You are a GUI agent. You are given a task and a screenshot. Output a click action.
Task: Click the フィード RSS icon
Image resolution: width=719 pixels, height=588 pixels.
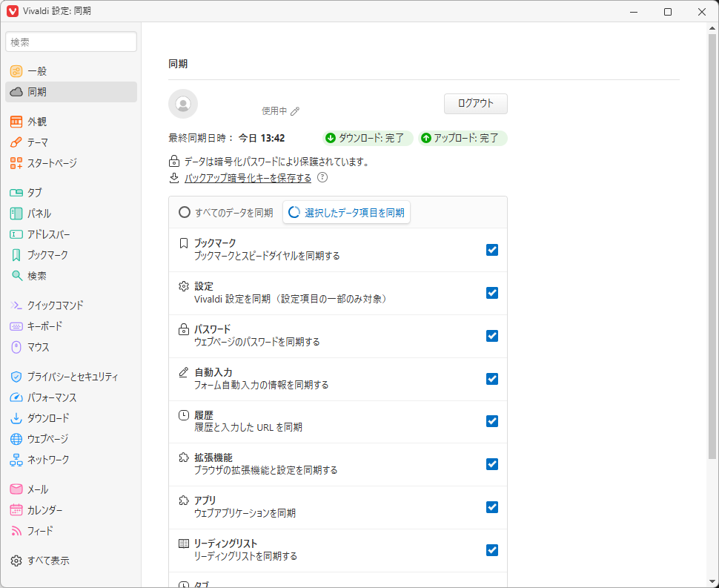click(16, 531)
